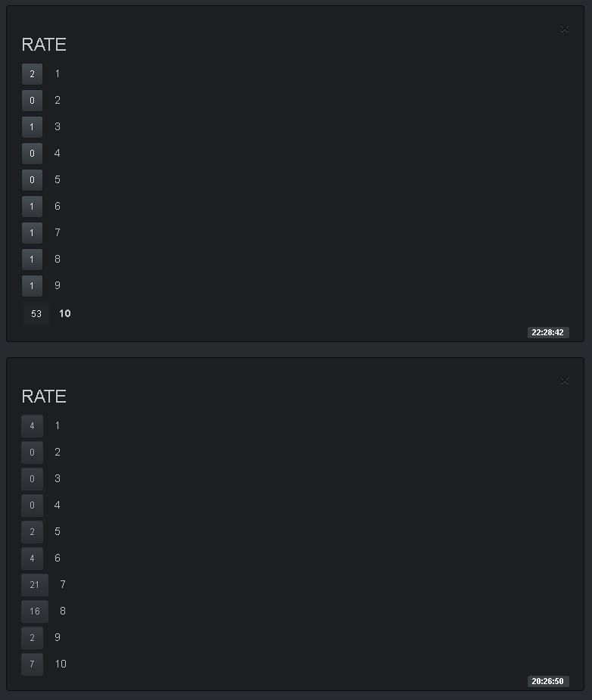Click the 22:28:42 timestamp badge
Viewport: 592px width, 700px height.
tap(548, 332)
